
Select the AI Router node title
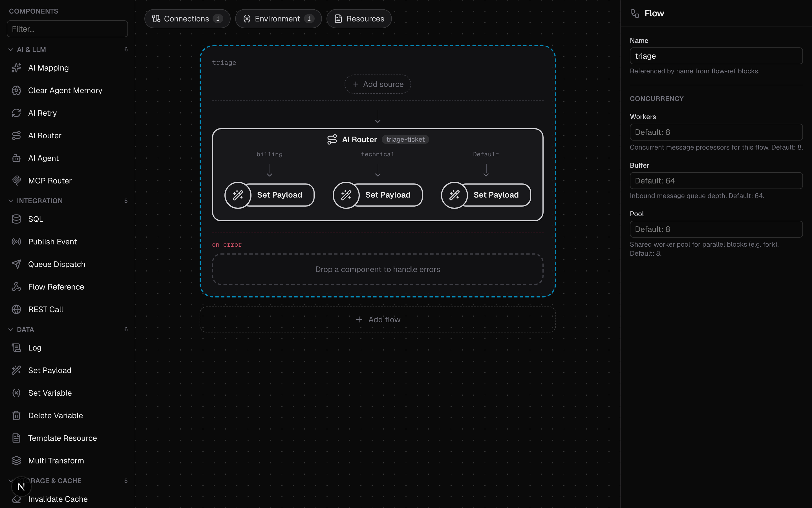coord(359,139)
